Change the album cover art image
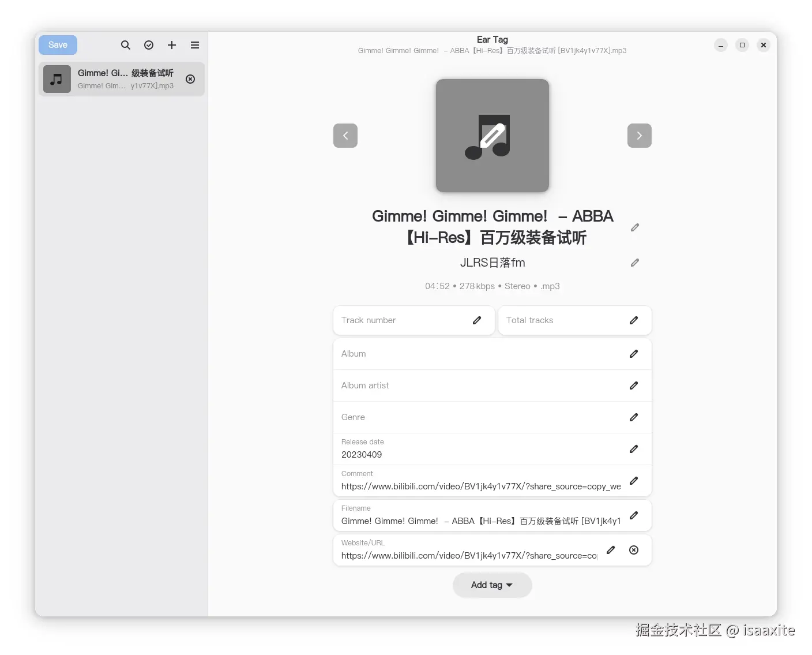Image resolution: width=812 pixels, height=655 pixels. coord(493,136)
